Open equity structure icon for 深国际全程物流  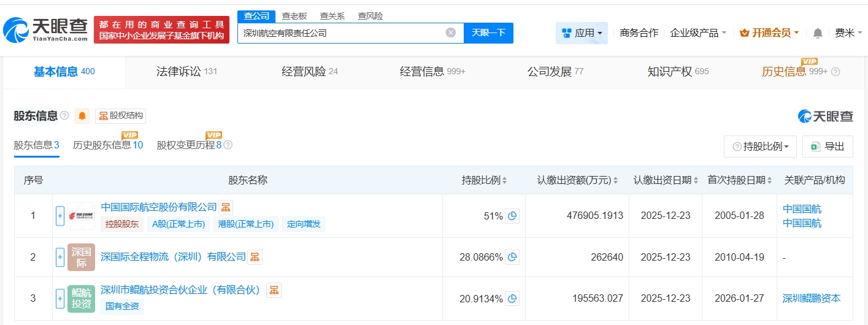pyautogui.click(x=255, y=257)
